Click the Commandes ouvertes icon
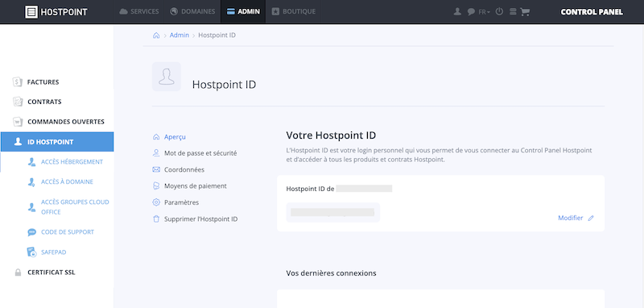This screenshot has width=644, height=308. tap(18, 122)
